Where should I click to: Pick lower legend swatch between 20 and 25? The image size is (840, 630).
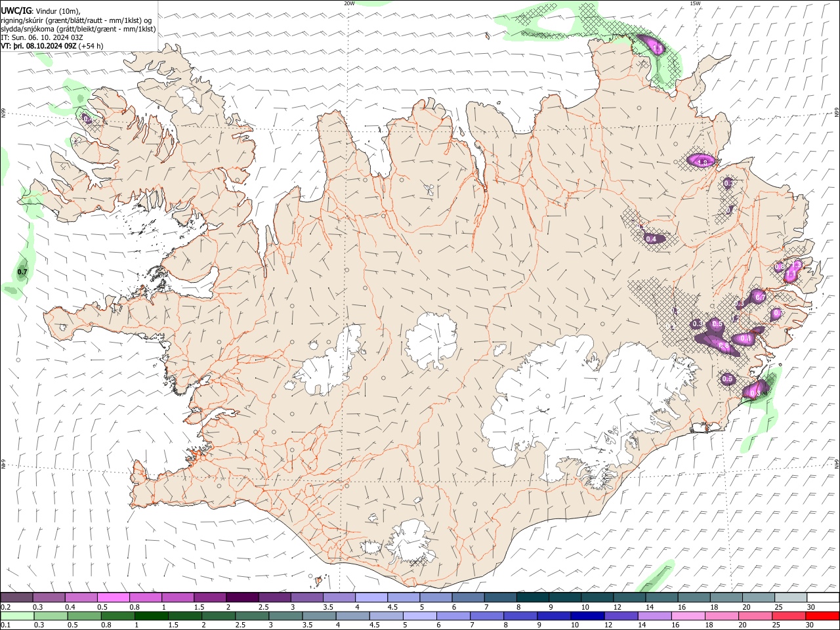(756, 616)
